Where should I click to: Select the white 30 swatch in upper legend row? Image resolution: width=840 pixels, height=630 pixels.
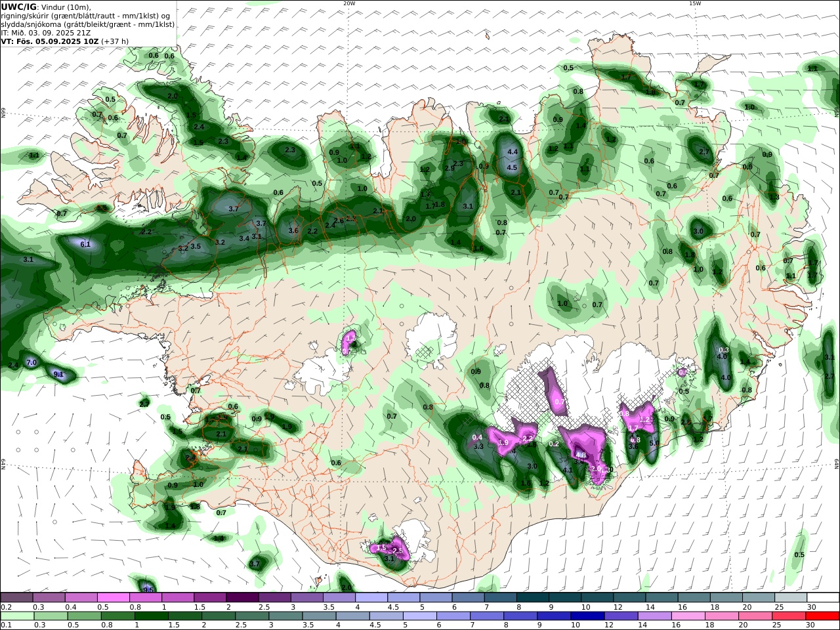(x=823, y=597)
